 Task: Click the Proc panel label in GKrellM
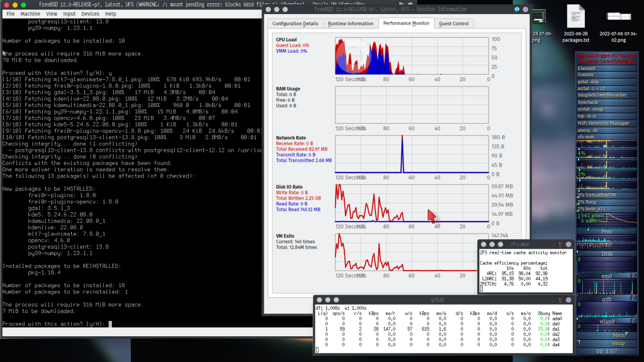pos(607,232)
